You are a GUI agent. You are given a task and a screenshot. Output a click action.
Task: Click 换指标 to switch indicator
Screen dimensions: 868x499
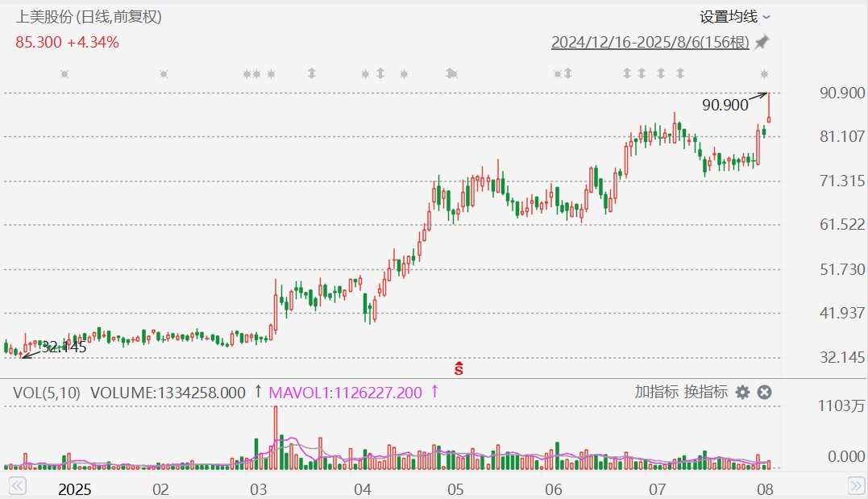pos(706,393)
